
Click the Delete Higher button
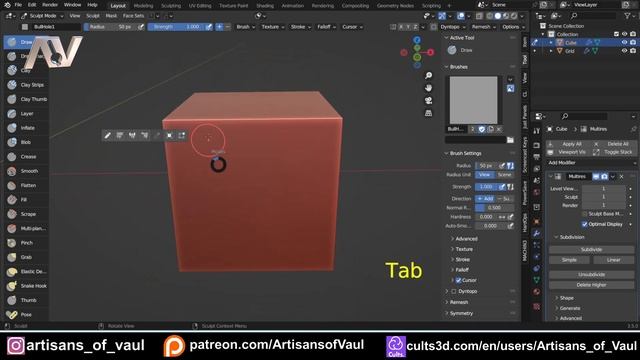[x=591, y=285]
